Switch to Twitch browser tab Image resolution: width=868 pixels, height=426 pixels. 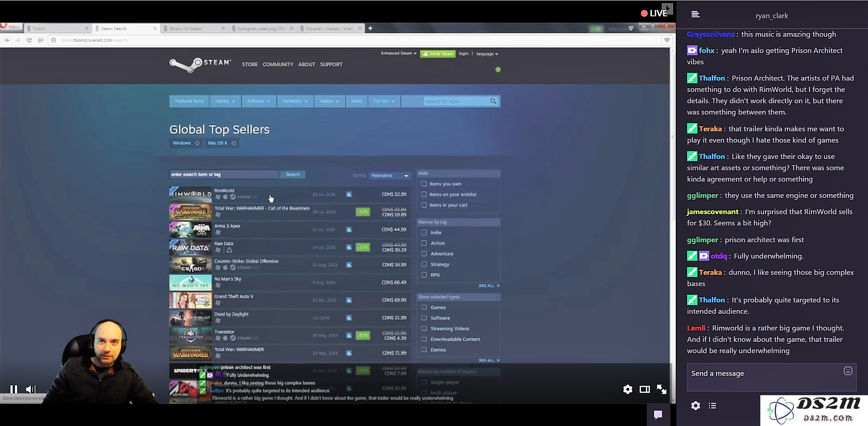pyautogui.click(x=57, y=28)
